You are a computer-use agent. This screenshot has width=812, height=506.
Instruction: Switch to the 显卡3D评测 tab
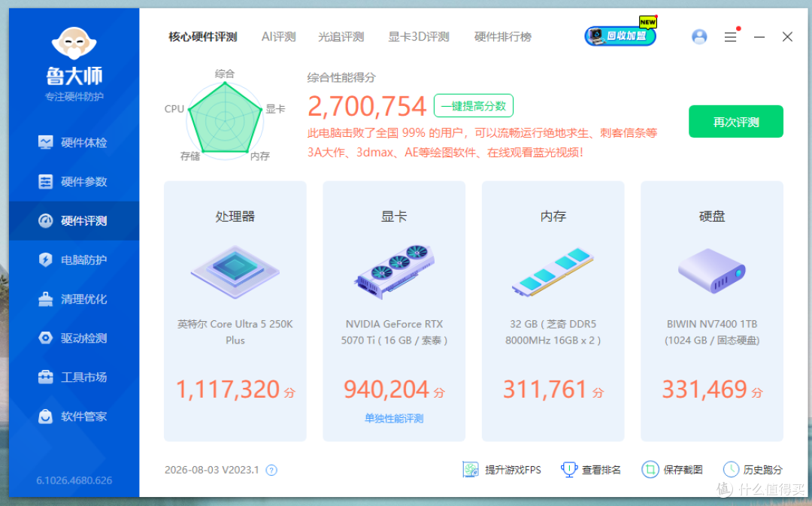click(419, 37)
